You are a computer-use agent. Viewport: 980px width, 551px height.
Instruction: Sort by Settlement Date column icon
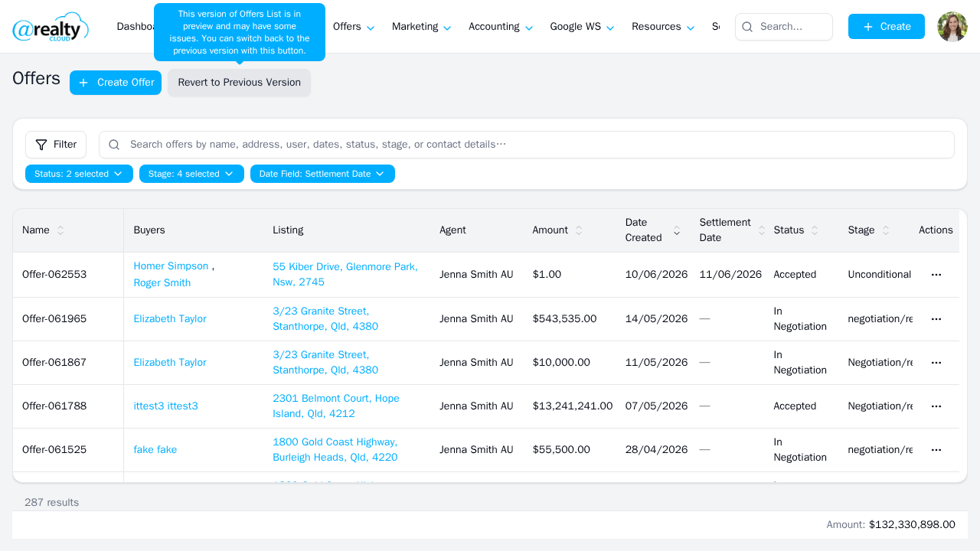point(762,230)
